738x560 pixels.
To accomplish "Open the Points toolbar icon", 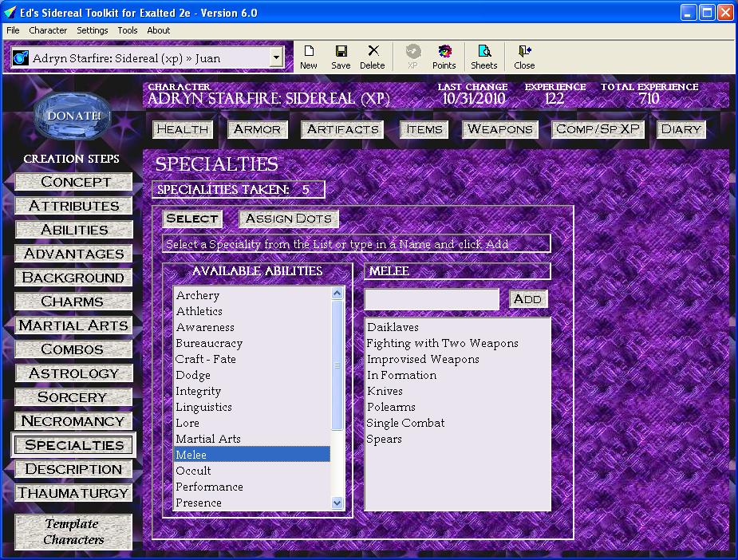I will coord(444,57).
